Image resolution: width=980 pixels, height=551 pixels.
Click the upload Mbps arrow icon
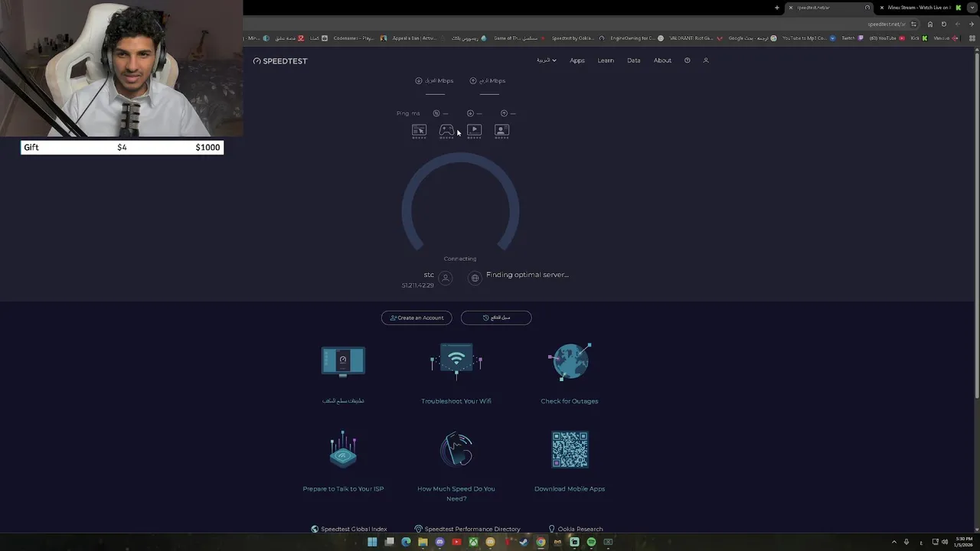473,80
